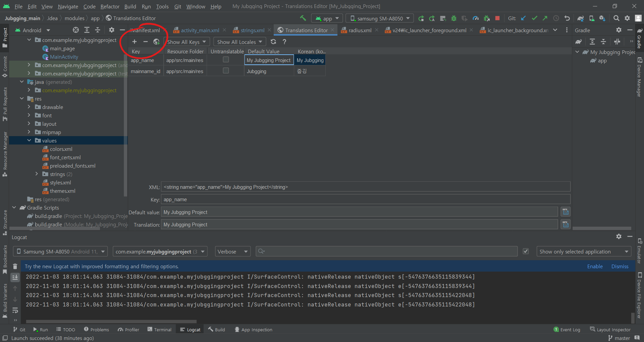
Task: Expand the drawable folder in tree
Action: click(x=29, y=107)
